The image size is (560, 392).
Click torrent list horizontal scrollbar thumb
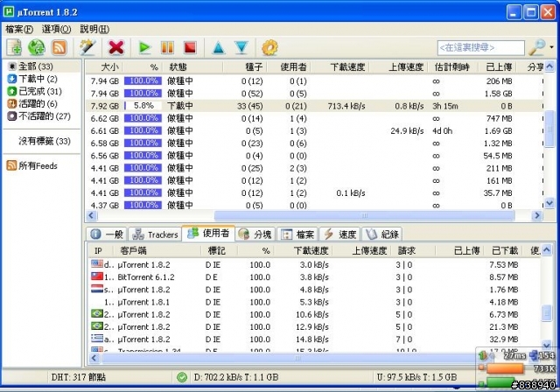pos(364,215)
